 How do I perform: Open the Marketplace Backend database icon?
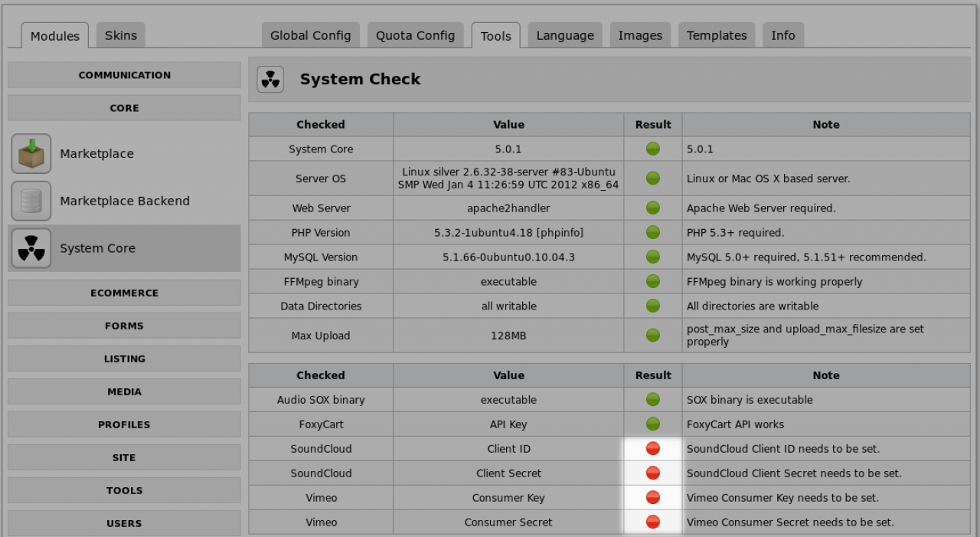31,201
